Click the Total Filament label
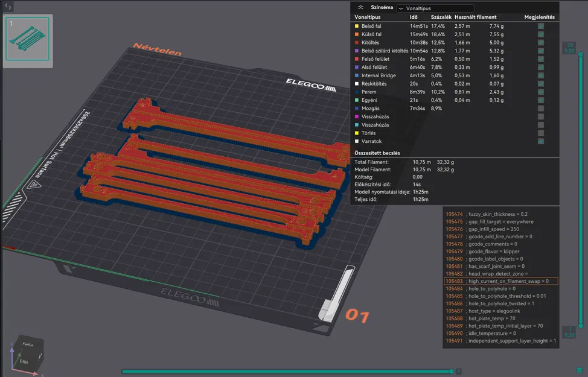This screenshot has height=377, width=588. pos(372,162)
